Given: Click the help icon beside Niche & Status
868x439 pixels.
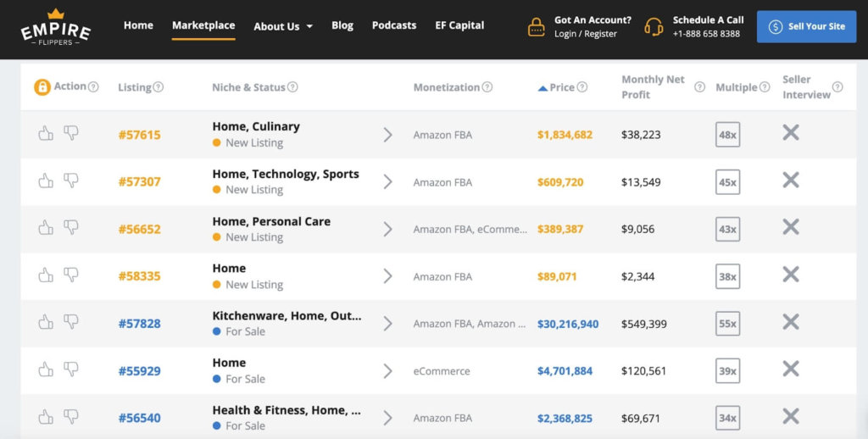Looking at the screenshot, I should coord(292,87).
